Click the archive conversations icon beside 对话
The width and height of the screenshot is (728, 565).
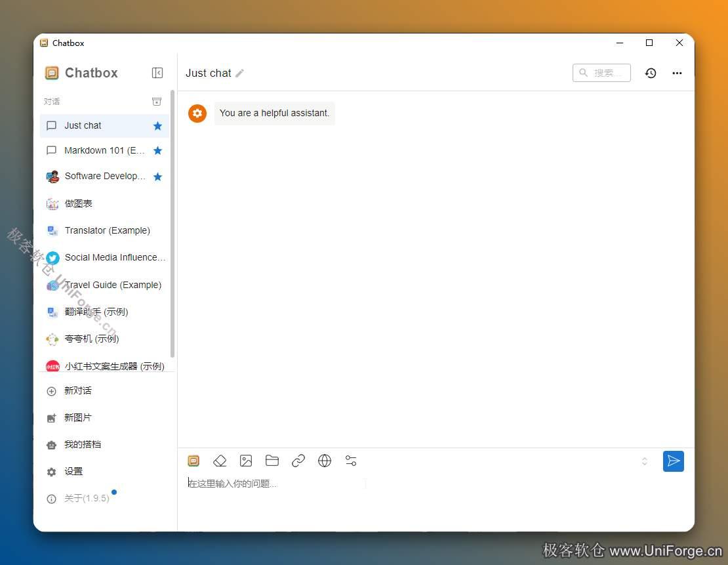(x=157, y=101)
